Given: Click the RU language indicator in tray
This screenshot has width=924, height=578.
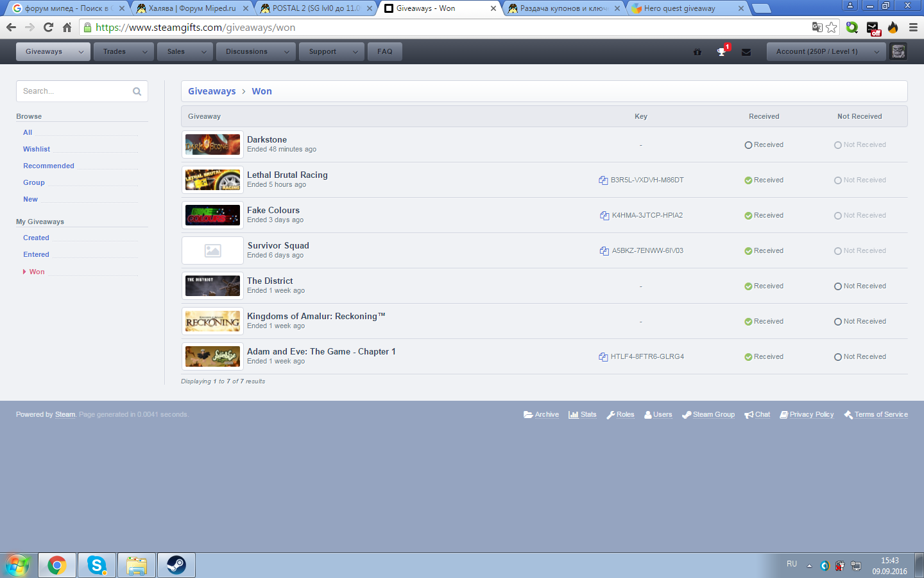Looking at the screenshot, I should [x=792, y=564].
